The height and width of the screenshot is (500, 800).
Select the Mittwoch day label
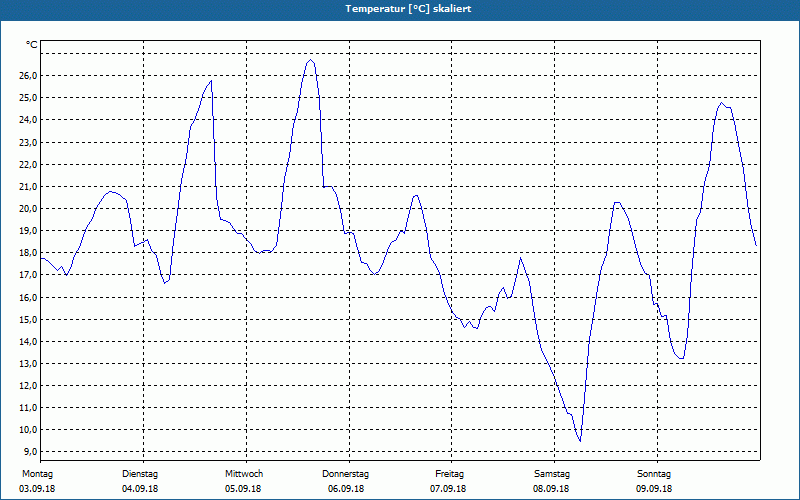244,474
